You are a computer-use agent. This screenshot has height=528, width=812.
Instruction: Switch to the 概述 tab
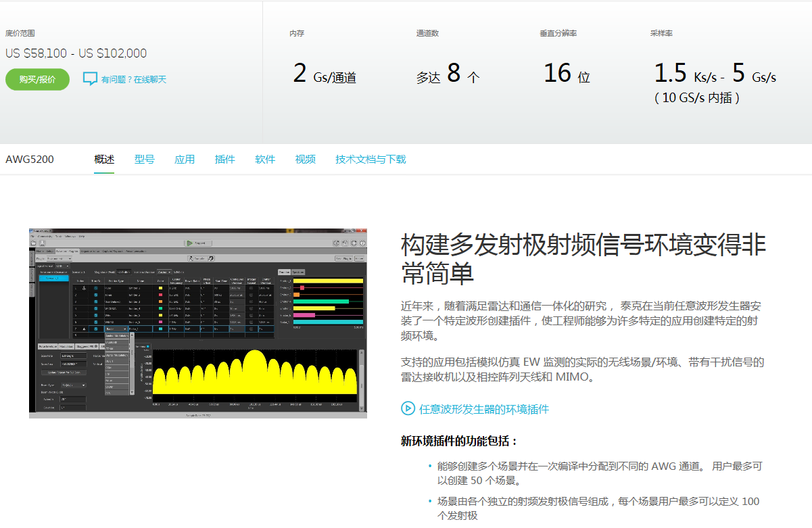tap(104, 160)
